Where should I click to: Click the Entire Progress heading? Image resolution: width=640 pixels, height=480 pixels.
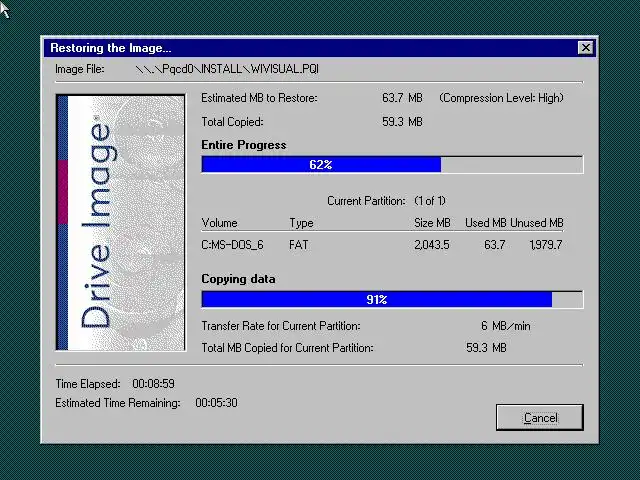coord(244,145)
